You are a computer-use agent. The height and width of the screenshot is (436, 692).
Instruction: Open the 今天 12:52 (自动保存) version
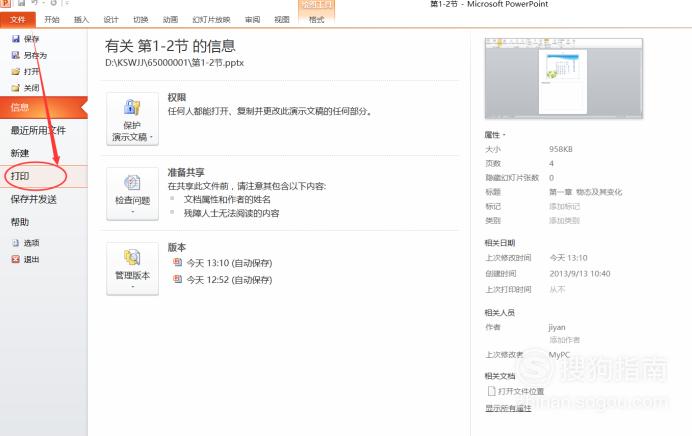click(x=229, y=280)
